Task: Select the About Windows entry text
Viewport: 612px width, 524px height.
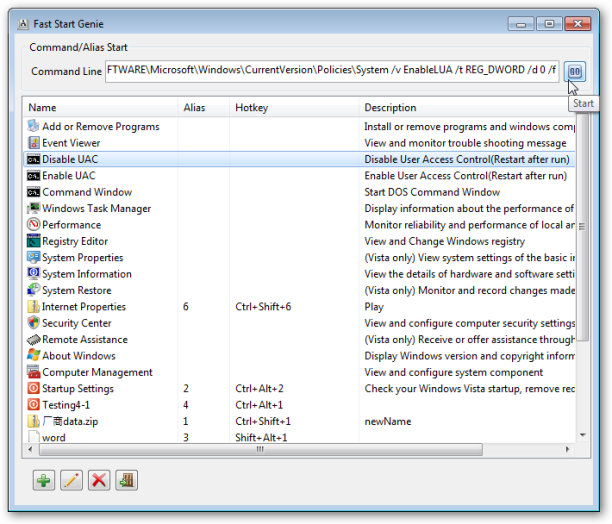Action: click(79, 356)
